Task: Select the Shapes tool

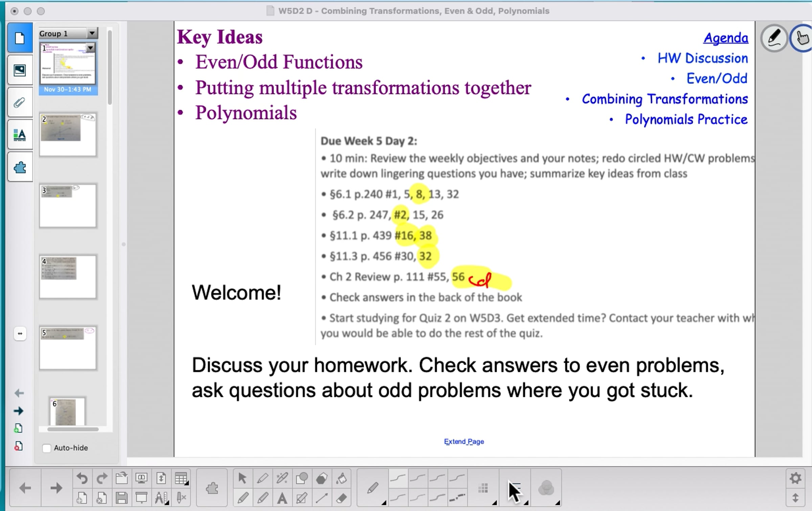Action: [x=302, y=478]
